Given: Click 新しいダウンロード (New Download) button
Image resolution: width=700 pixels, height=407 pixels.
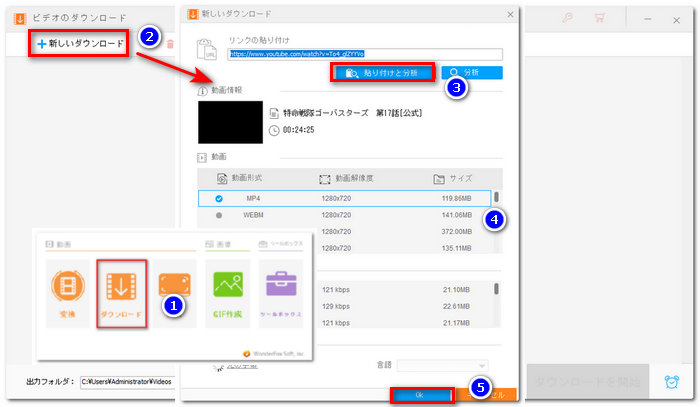Looking at the screenshot, I should click(x=80, y=44).
